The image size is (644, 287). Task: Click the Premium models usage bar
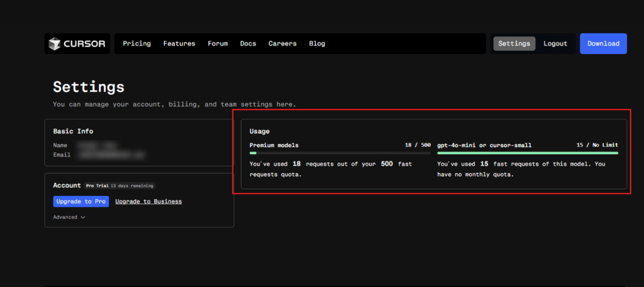tap(340, 153)
